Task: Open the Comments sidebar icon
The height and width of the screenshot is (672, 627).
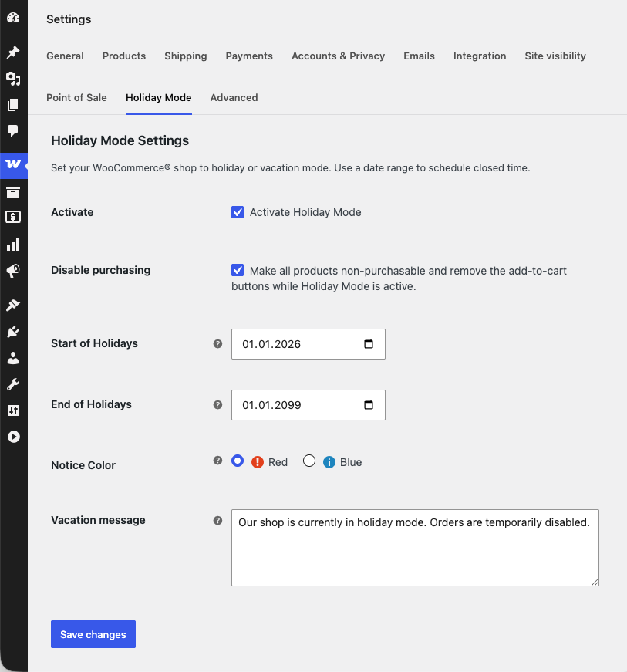Action: click(x=13, y=130)
